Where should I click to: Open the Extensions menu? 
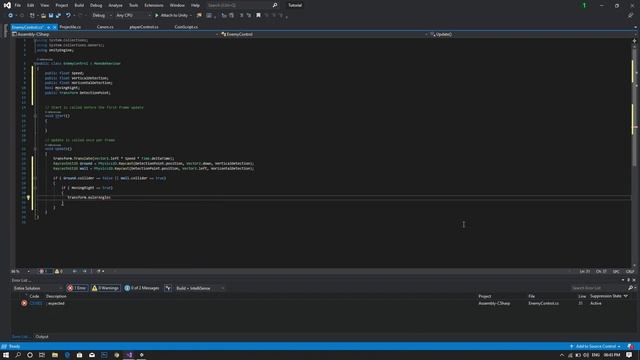coord(154,5)
